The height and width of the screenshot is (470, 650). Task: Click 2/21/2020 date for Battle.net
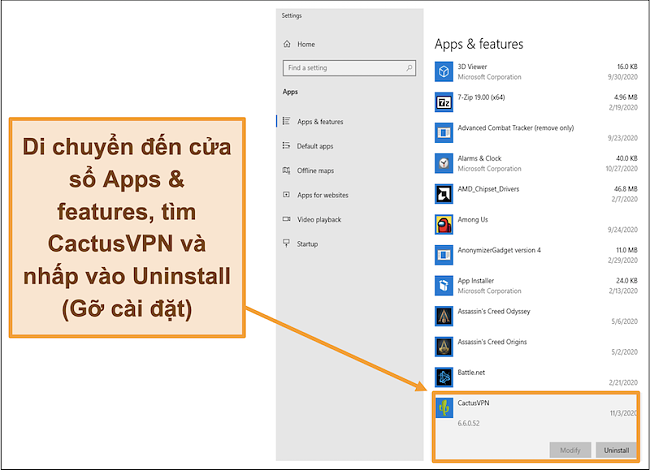(623, 383)
